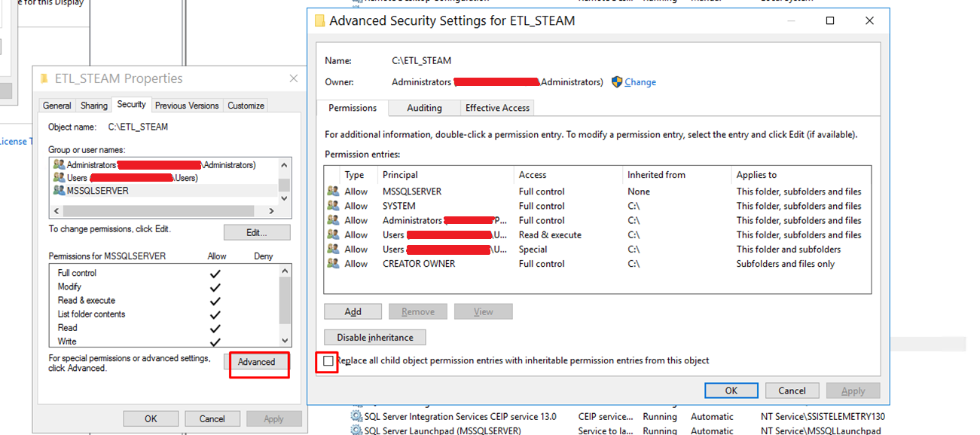Switch to the Auditing tab

[x=424, y=108]
